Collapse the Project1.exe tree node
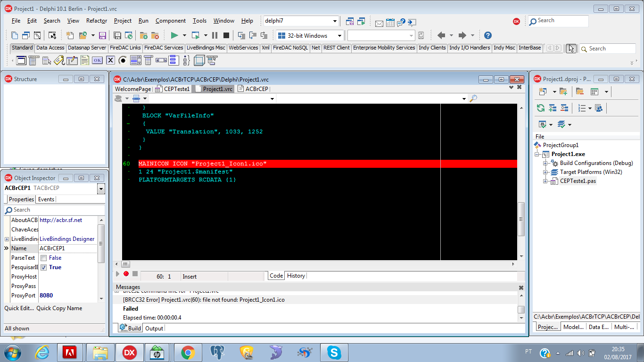The image size is (644, 362). pos(537,154)
